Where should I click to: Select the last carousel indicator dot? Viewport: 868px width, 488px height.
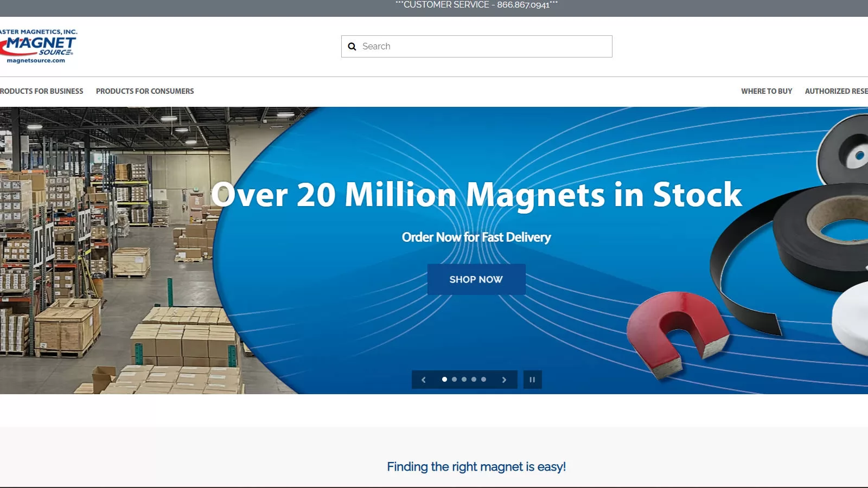click(482, 380)
